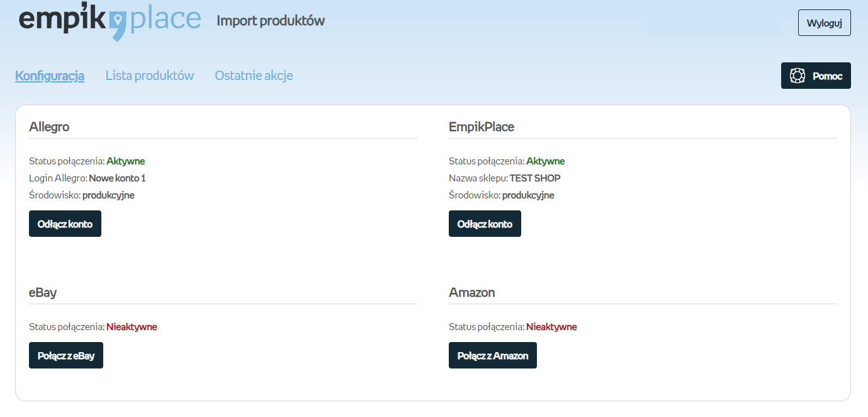Click the Allegro section heading
This screenshot has height=417, width=868.
click(49, 127)
